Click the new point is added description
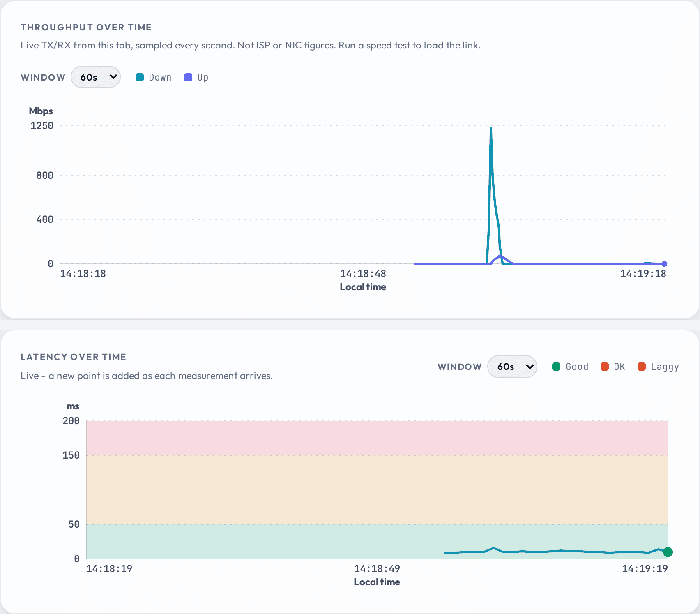 point(147,376)
